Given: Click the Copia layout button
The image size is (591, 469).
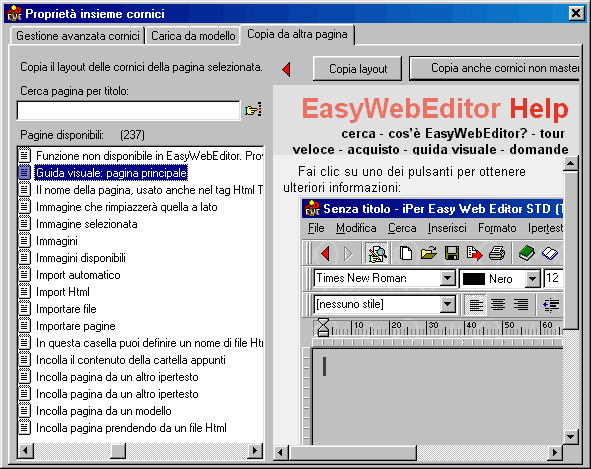Looking at the screenshot, I should tap(357, 69).
